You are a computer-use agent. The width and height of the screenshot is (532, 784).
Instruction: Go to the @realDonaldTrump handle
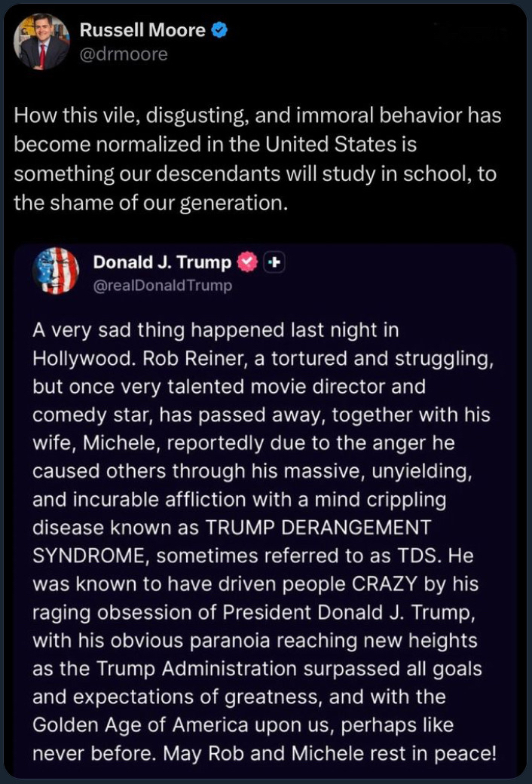[162, 285]
